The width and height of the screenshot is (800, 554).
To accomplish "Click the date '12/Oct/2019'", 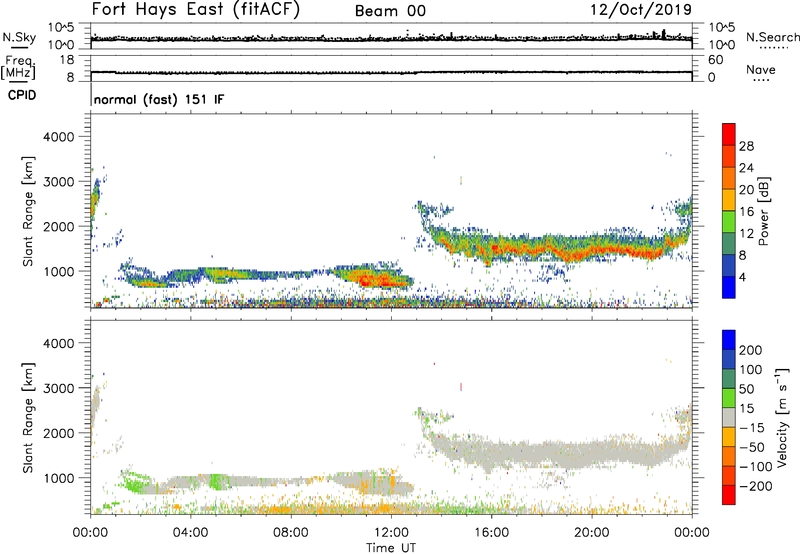I will (x=641, y=10).
